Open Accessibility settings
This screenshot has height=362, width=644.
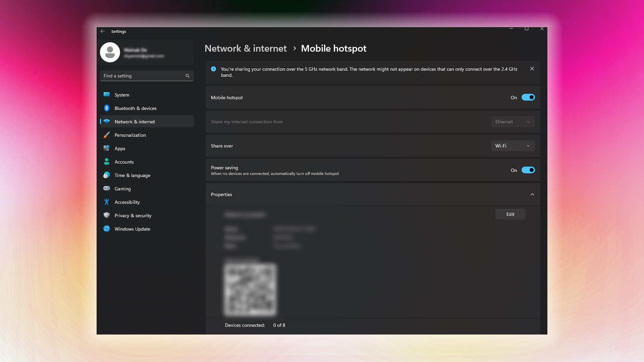pyautogui.click(x=147, y=202)
